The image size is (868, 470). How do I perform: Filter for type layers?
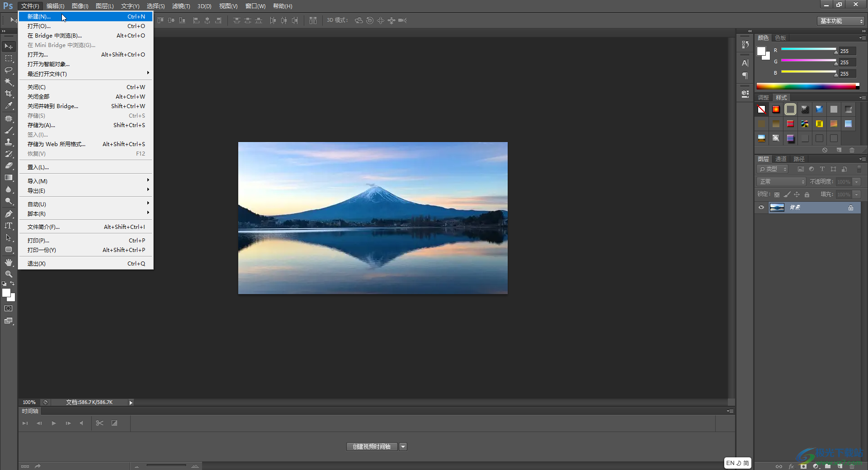822,169
